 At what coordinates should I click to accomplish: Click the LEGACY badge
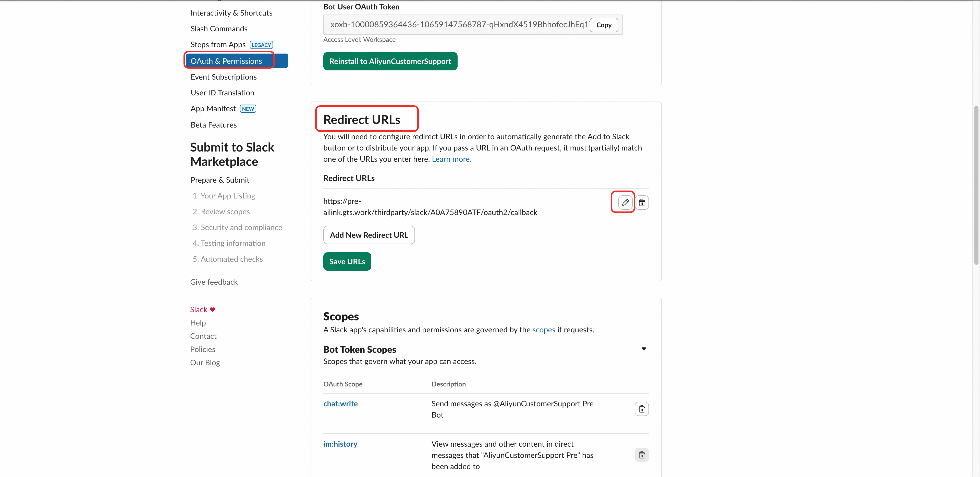(261, 45)
